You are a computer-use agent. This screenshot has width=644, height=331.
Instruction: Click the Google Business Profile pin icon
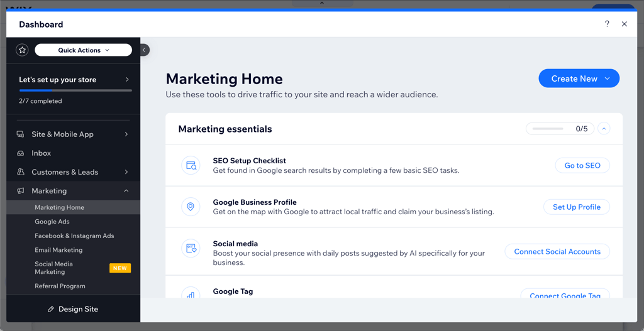coord(191,207)
